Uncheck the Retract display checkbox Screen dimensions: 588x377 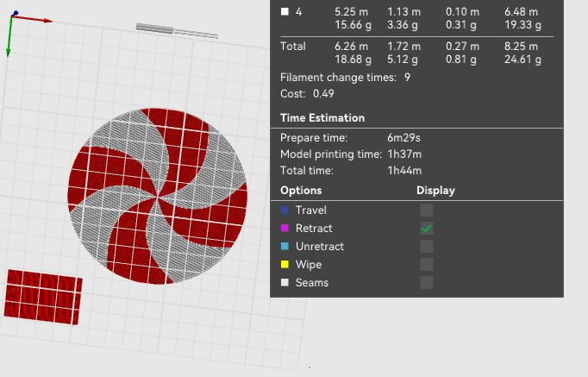click(427, 228)
